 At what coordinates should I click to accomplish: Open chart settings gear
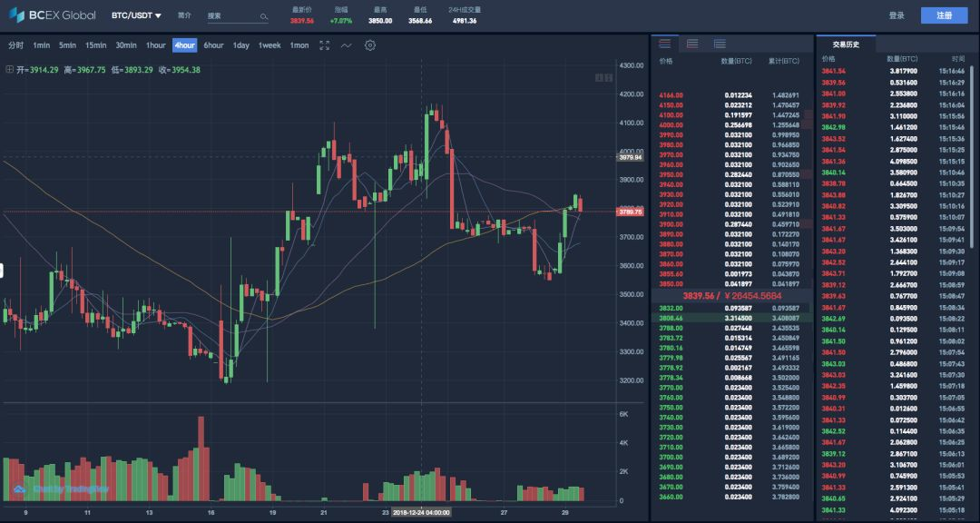click(x=370, y=45)
